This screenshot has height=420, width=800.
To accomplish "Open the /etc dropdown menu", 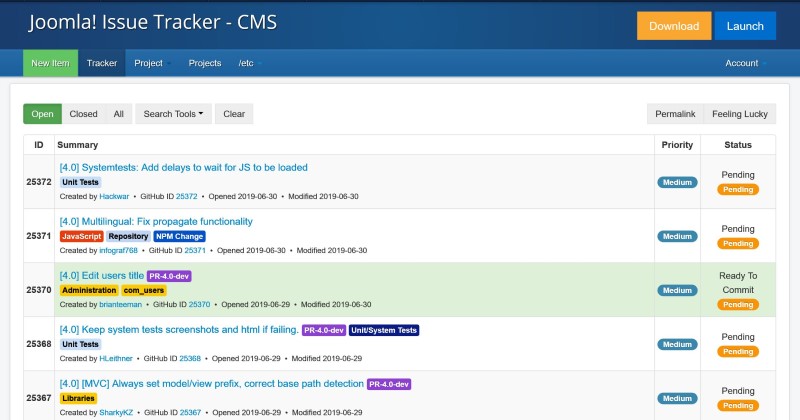I will click(248, 63).
